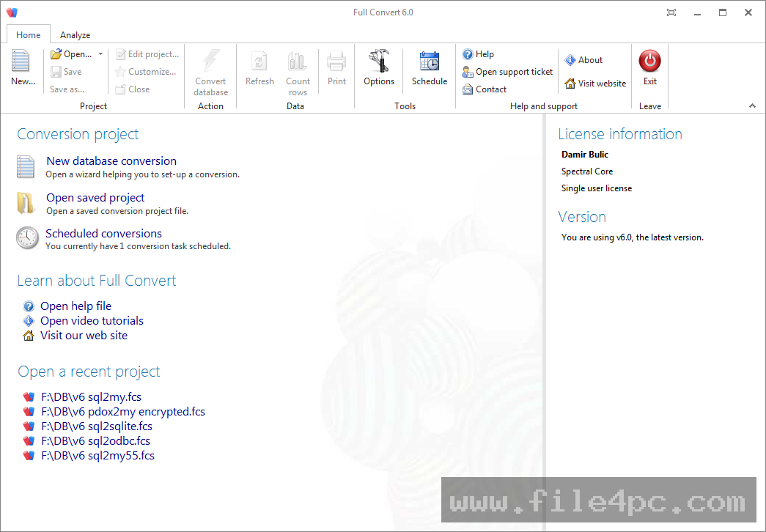The height and width of the screenshot is (532, 766).
Task: Open recent project v6 sql2sqlite.fcs
Action: click(x=97, y=426)
